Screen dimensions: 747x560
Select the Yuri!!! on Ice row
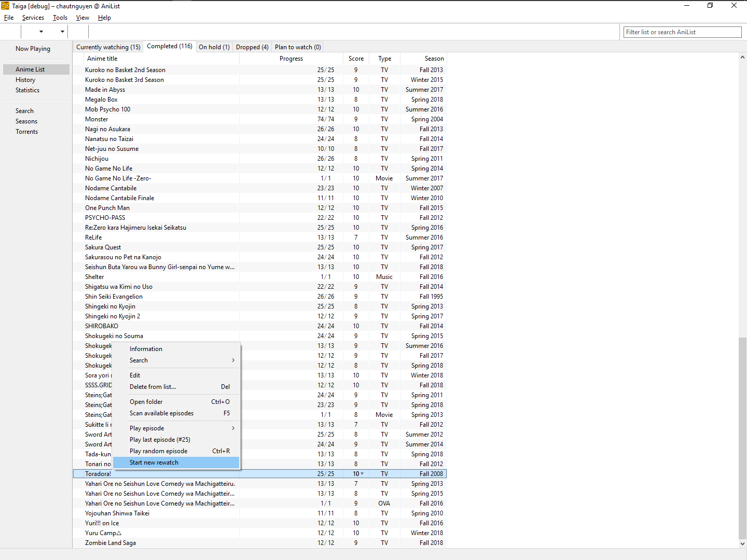(x=259, y=523)
